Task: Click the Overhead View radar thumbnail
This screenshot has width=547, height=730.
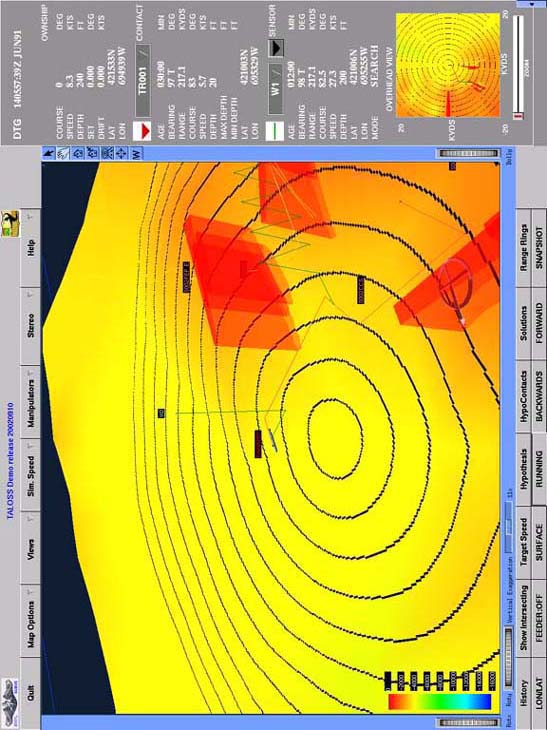Action: [x=448, y=65]
